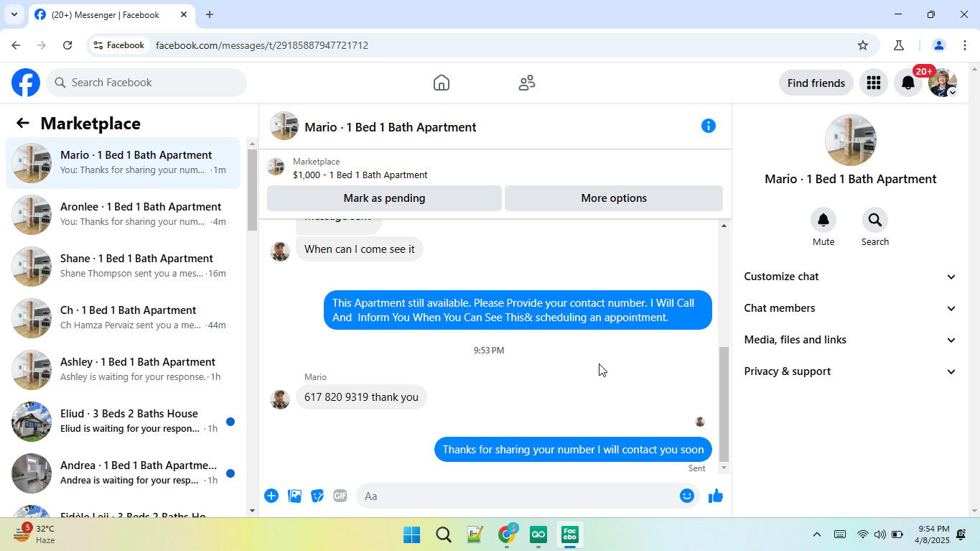Screen dimensions: 980x551
Task: Open Chrome profile avatar icon
Action: (938, 45)
